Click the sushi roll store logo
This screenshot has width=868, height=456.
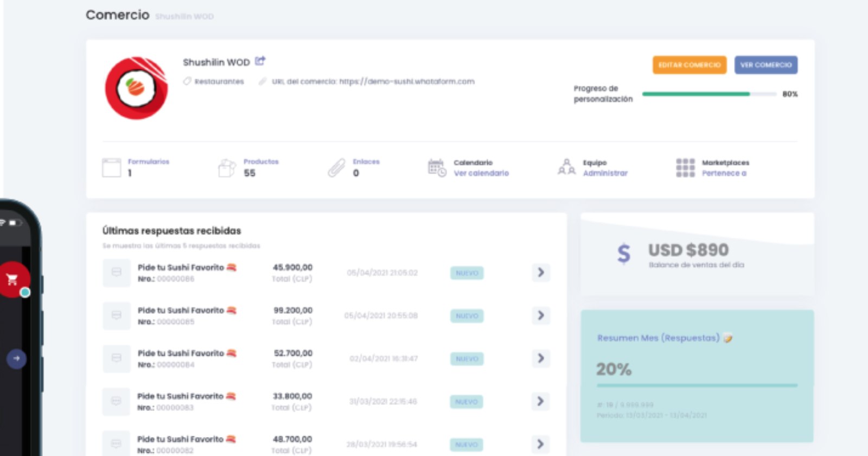[136, 88]
